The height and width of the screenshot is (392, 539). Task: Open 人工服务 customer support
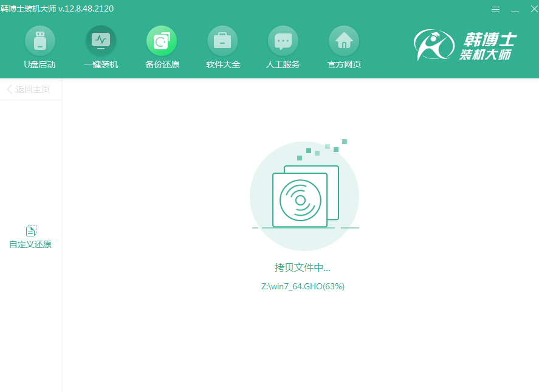(x=283, y=47)
